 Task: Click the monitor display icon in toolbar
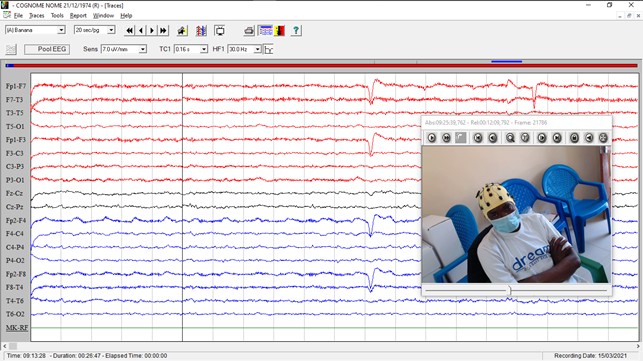[220, 30]
